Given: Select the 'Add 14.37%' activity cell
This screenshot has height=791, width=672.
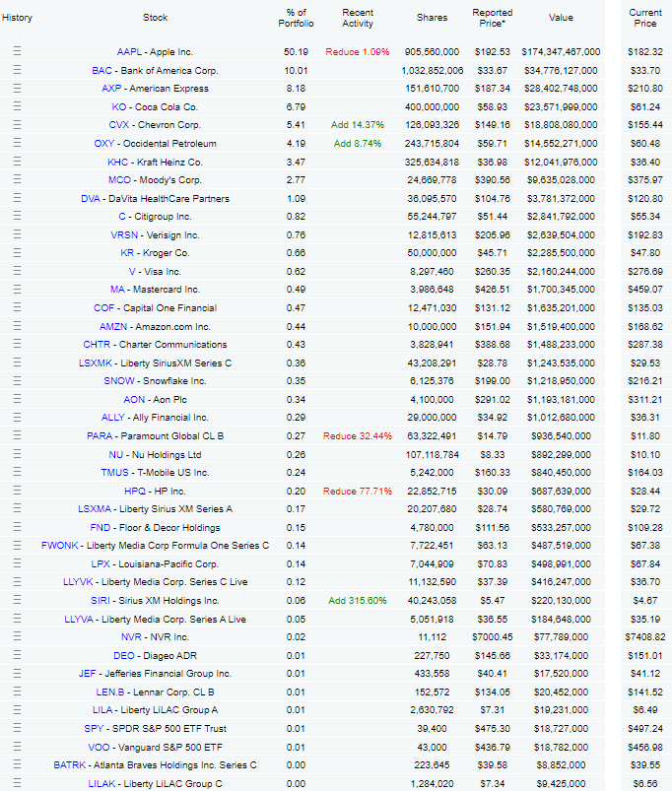Looking at the screenshot, I should pyautogui.click(x=358, y=124).
